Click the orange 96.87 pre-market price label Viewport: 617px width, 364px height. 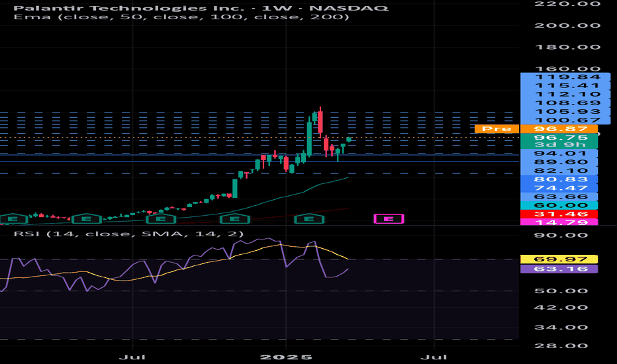559,128
